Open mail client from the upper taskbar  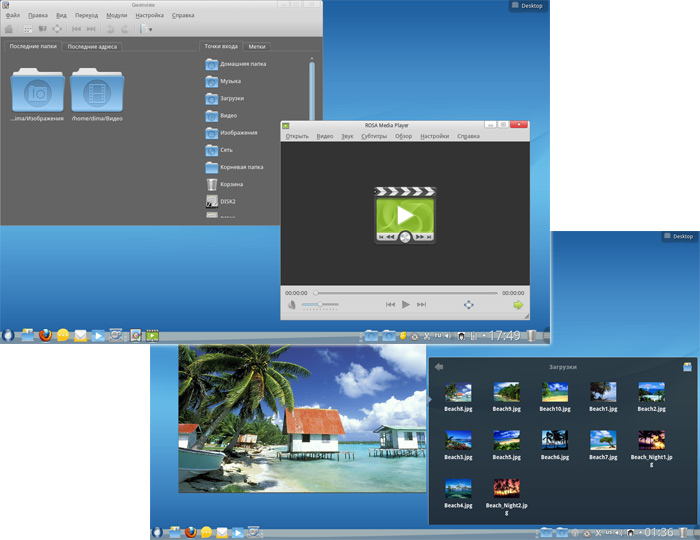[80, 335]
